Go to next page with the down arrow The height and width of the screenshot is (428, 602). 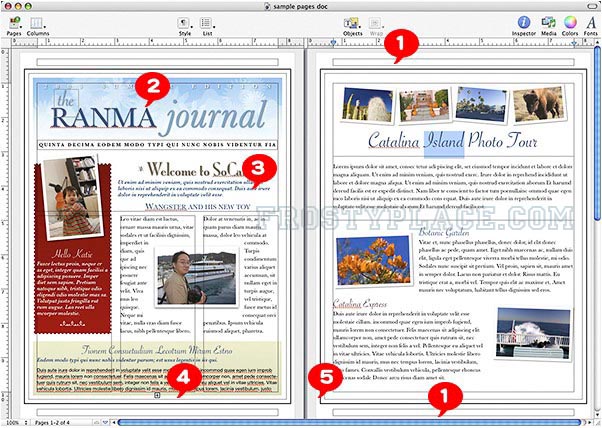pyautogui.click(x=105, y=423)
